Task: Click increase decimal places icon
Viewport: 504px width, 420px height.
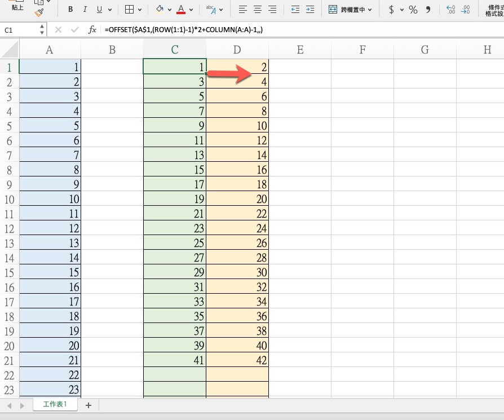Action: pos(450,10)
